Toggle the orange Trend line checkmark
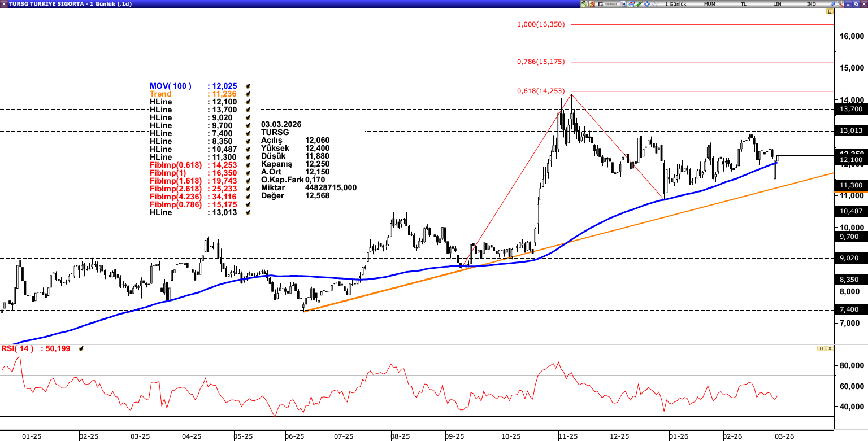This screenshot has width=868, height=441. pos(248,94)
